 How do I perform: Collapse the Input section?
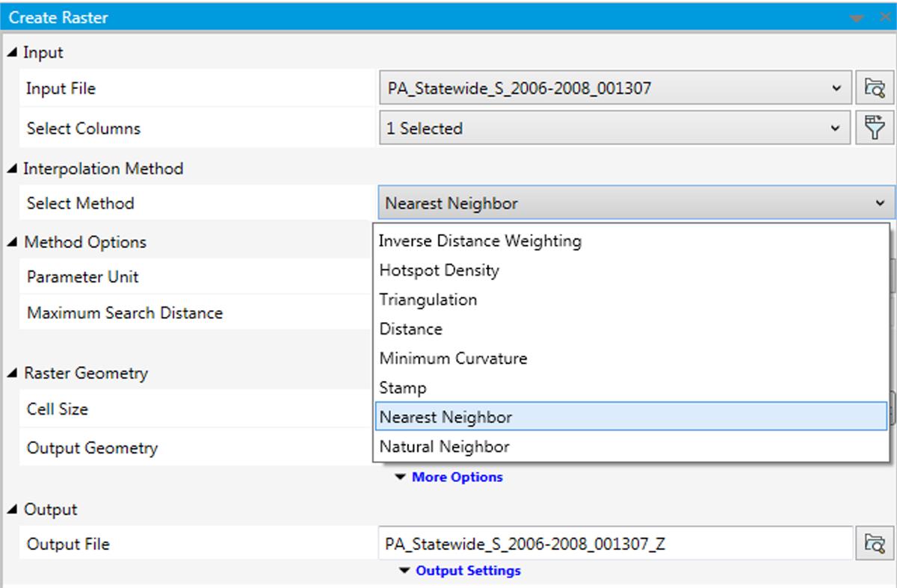click(x=13, y=53)
